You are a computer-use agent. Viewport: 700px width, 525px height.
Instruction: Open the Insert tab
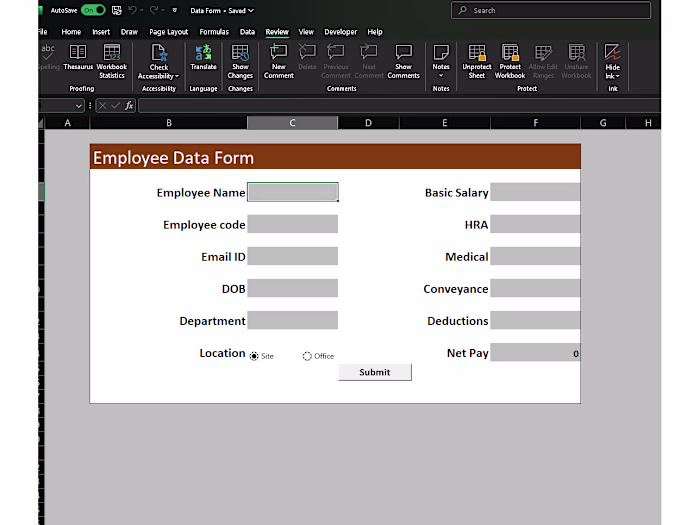point(101,32)
